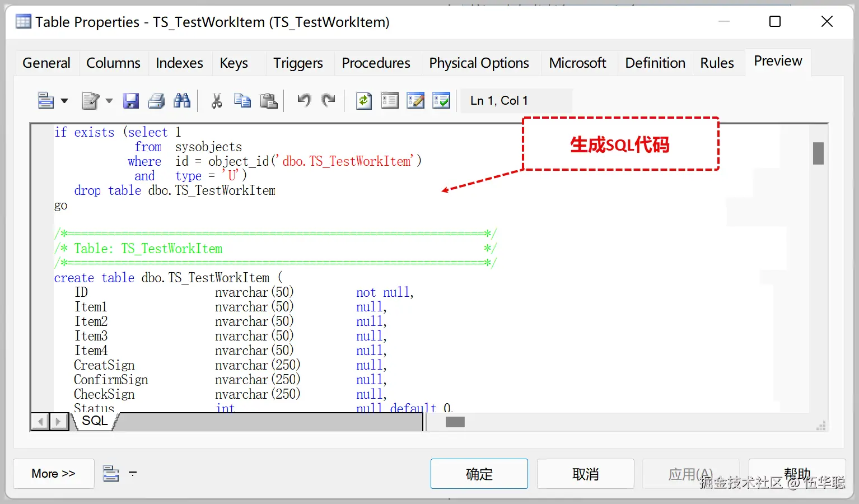
Task: Maximize the Table Properties window
Action: pyautogui.click(x=775, y=21)
